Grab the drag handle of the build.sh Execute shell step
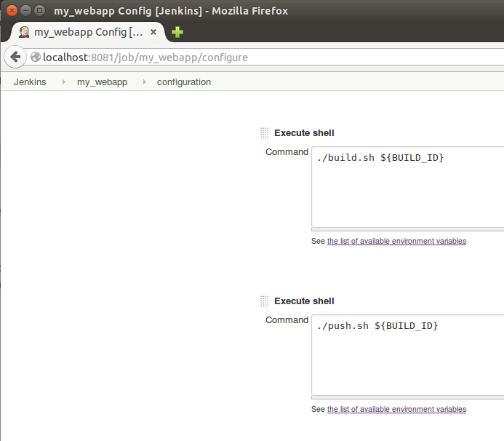The width and height of the screenshot is (504, 441). tap(264, 133)
